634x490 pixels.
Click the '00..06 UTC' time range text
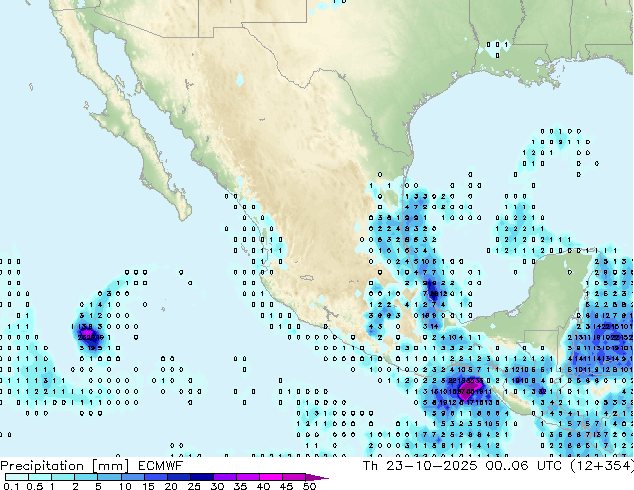(x=524, y=466)
